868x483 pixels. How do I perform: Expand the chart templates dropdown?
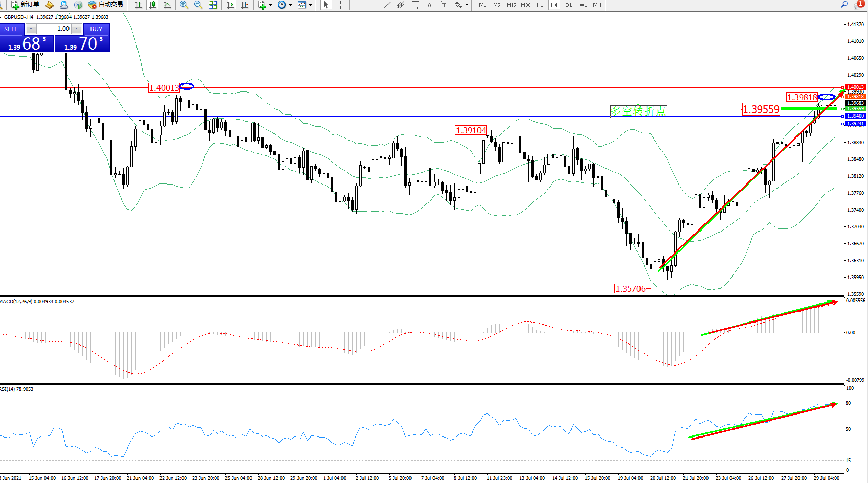tap(310, 5)
